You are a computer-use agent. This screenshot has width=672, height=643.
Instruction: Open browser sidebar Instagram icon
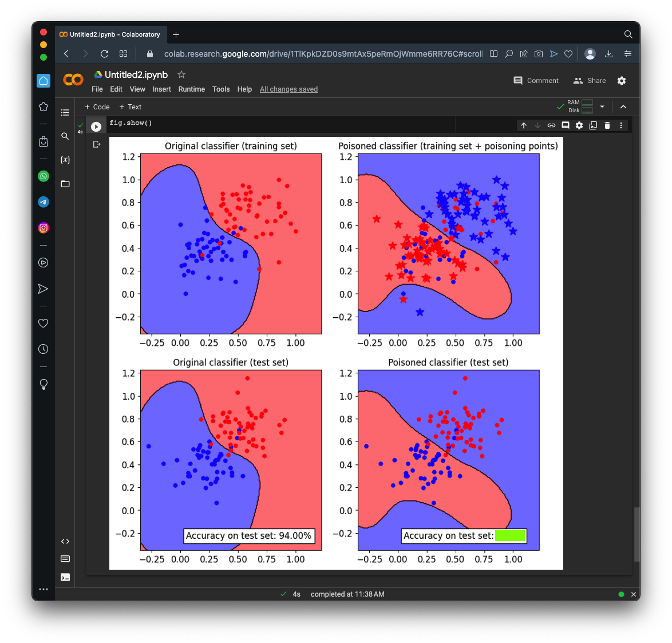click(x=44, y=228)
